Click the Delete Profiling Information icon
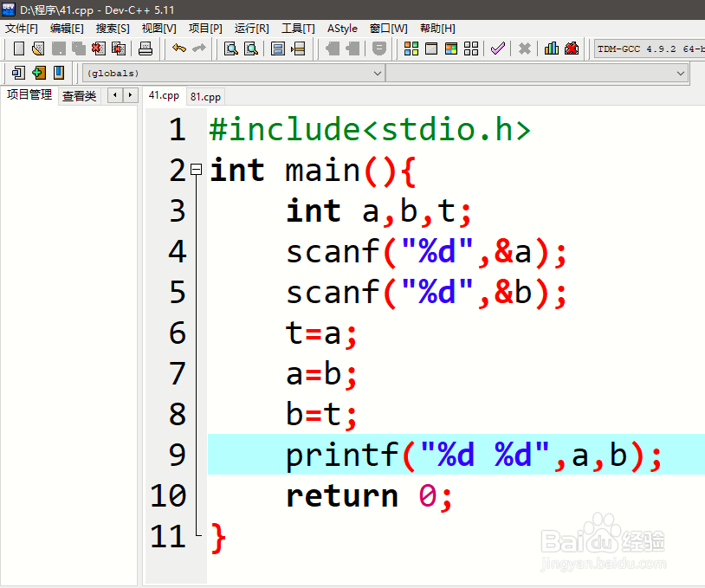 [x=572, y=48]
